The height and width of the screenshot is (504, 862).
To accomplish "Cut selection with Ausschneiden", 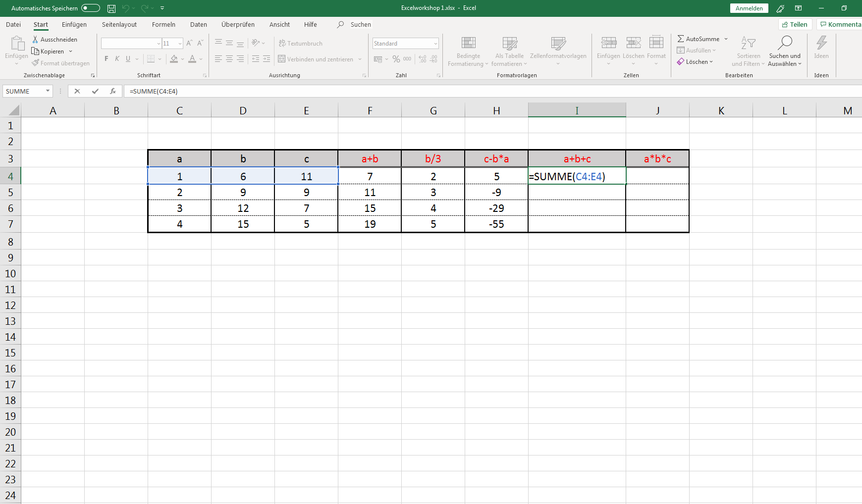I will (x=55, y=39).
